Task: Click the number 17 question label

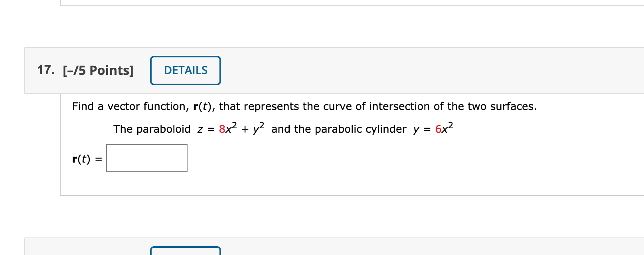Action: pyautogui.click(x=45, y=70)
